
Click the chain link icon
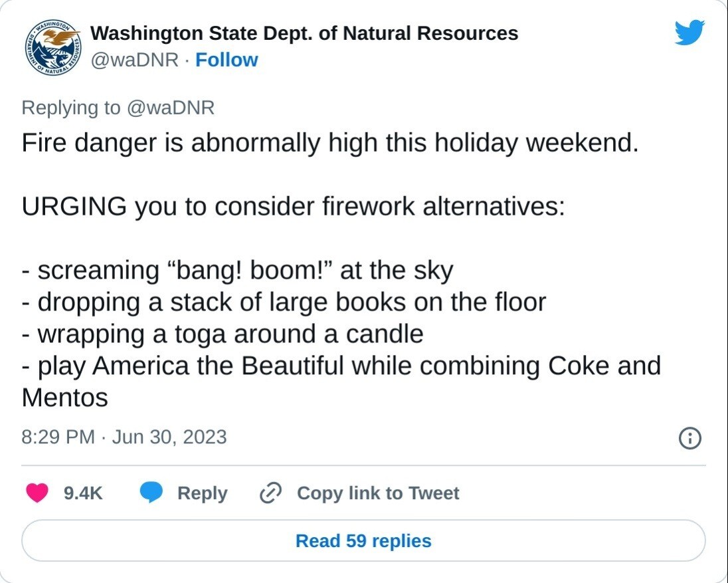[x=270, y=493]
